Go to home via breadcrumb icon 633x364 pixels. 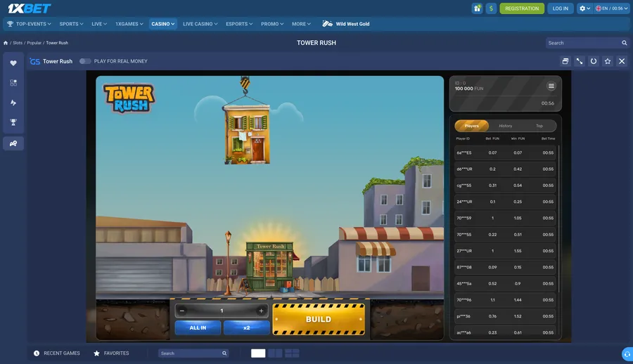[x=6, y=43]
